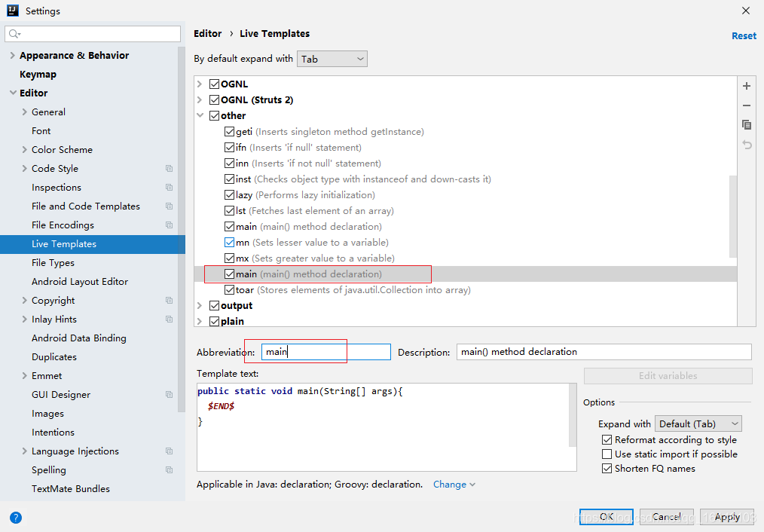Uncheck the toar template checkbox
The width and height of the screenshot is (764, 532).
(230, 290)
